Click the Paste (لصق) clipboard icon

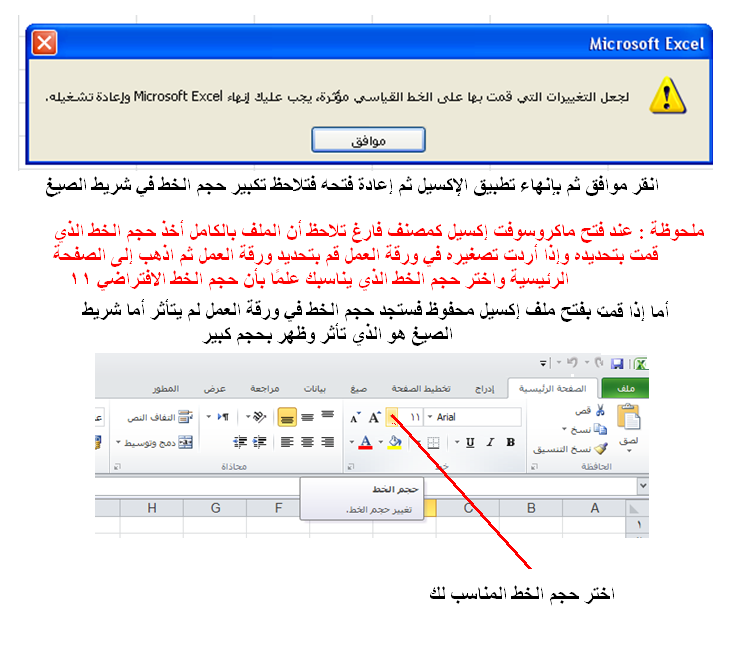pyautogui.click(x=628, y=417)
